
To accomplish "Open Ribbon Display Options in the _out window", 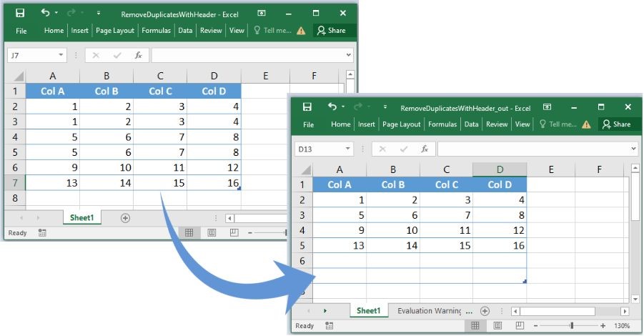I will point(547,107).
